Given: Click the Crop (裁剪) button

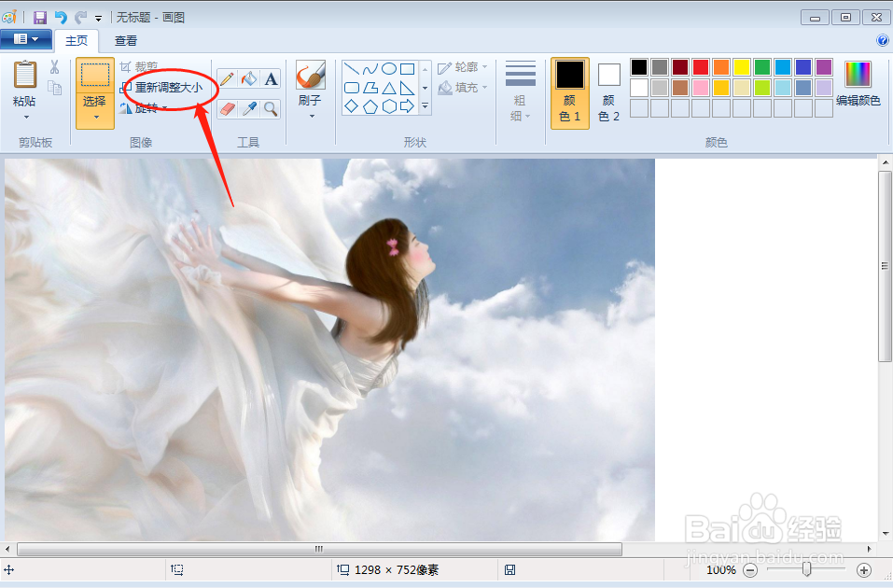Looking at the screenshot, I should click(x=140, y=67).
